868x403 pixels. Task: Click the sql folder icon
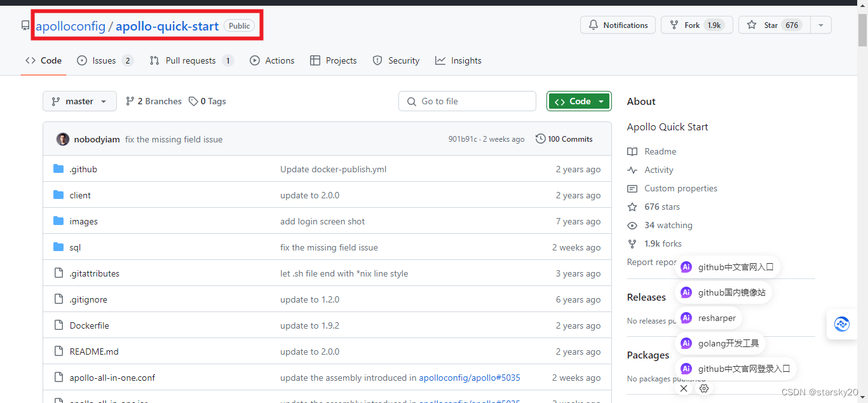click(x=58, y=247)
